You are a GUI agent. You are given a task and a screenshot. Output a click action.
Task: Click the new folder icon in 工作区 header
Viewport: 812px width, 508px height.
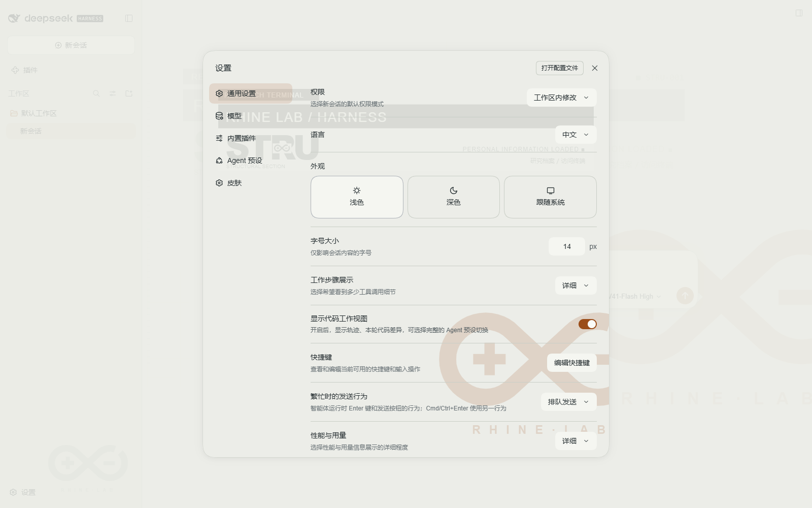[129, 93]
